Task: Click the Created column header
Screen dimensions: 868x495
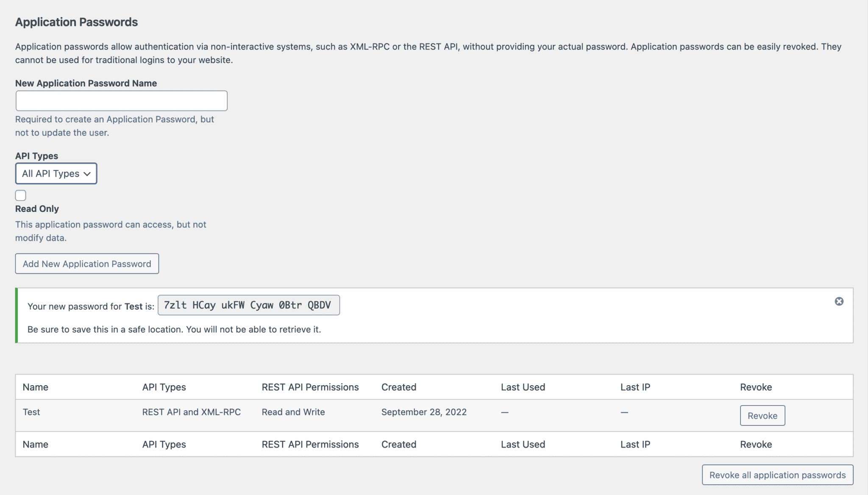Action: tap(398, 387)
